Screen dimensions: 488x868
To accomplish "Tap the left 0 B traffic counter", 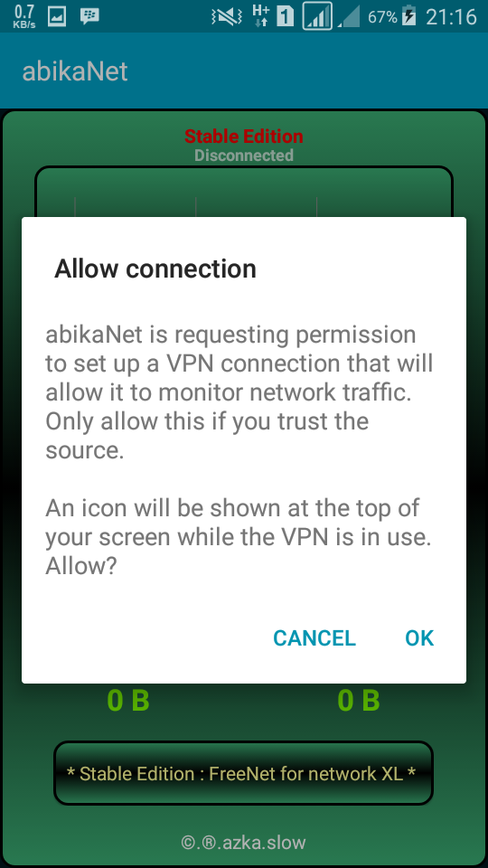I will 127,701.
